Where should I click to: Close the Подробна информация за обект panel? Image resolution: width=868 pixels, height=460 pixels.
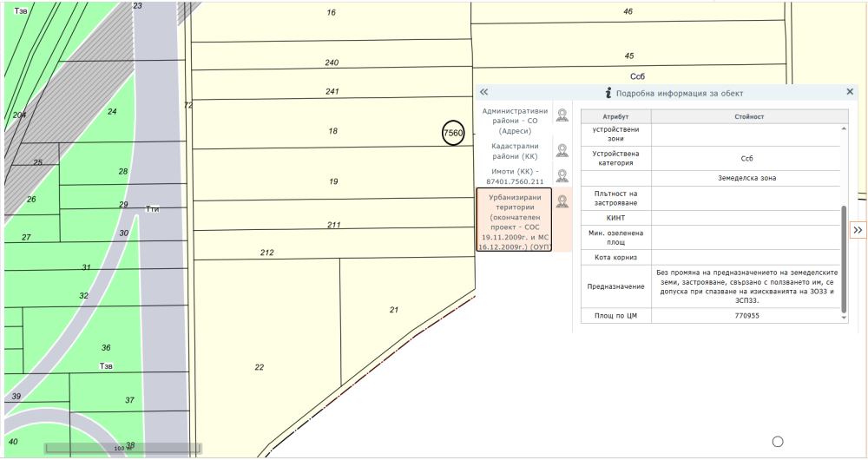850,92
